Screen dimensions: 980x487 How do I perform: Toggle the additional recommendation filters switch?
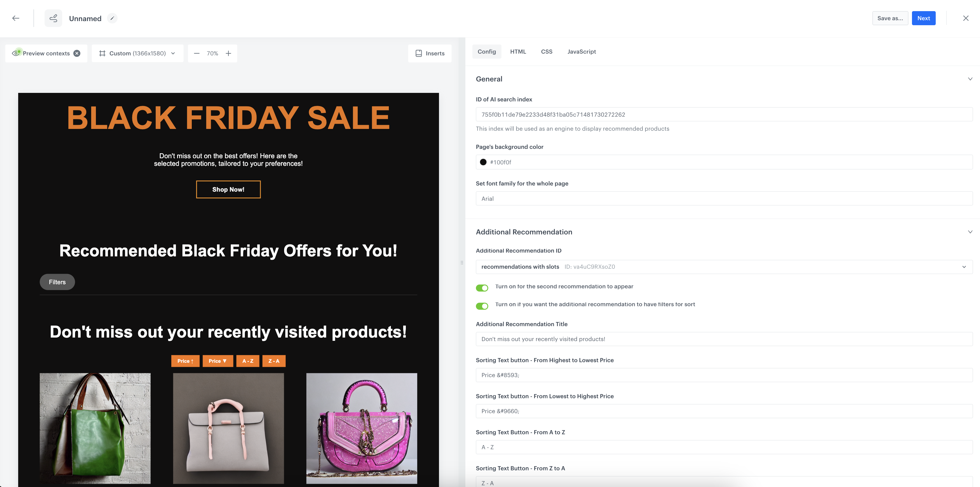[x=482, y=305]
